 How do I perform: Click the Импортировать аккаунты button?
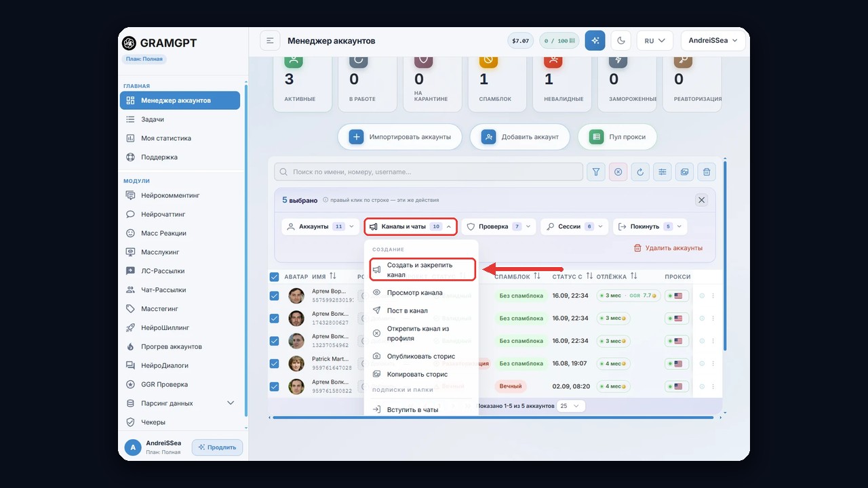point(399,137)
